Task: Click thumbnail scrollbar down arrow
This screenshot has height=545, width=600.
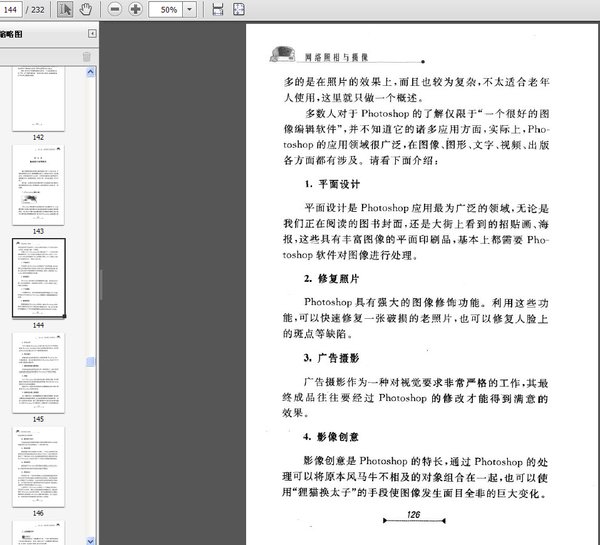Action: pyautogui.click(x=91, y=541)
